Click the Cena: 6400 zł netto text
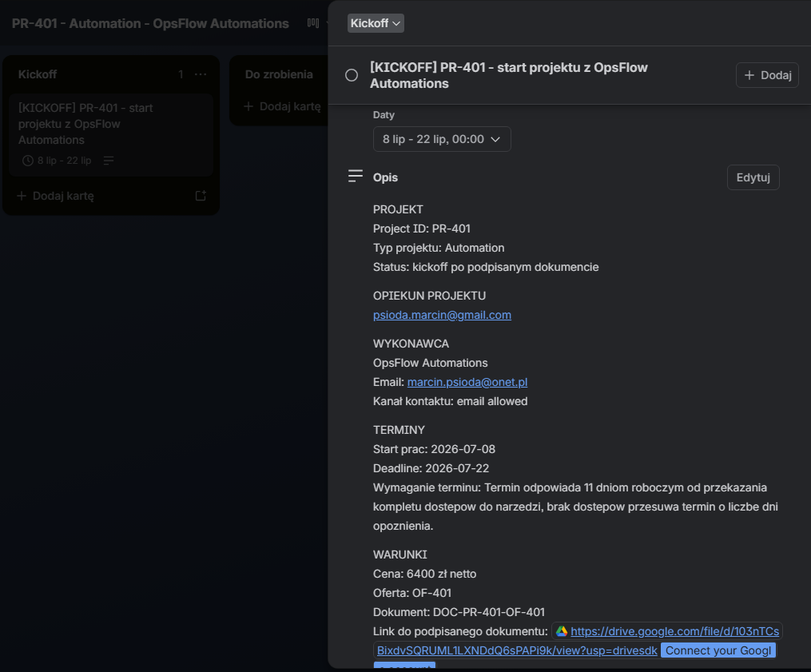Screen dimensions: 811x672 point(424,575)
